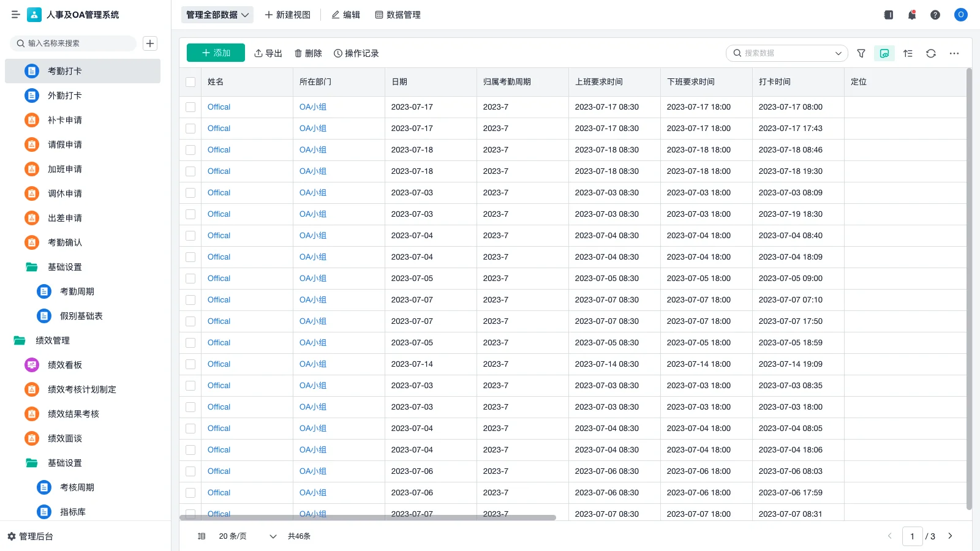Select 绩效看板 from the sidebar
Image resolution: width=980 pixels, height=551 pixels.
[65, 365]
